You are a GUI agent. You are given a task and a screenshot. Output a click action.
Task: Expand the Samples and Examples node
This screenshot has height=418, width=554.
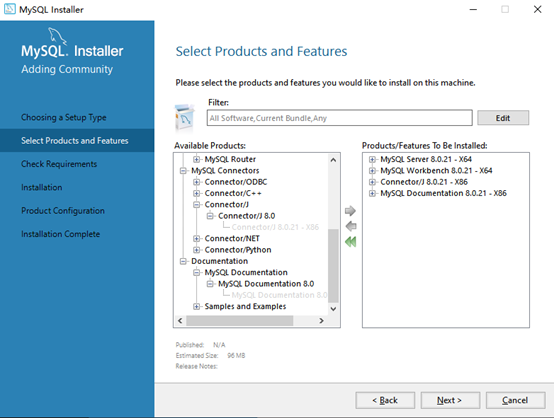196,306
